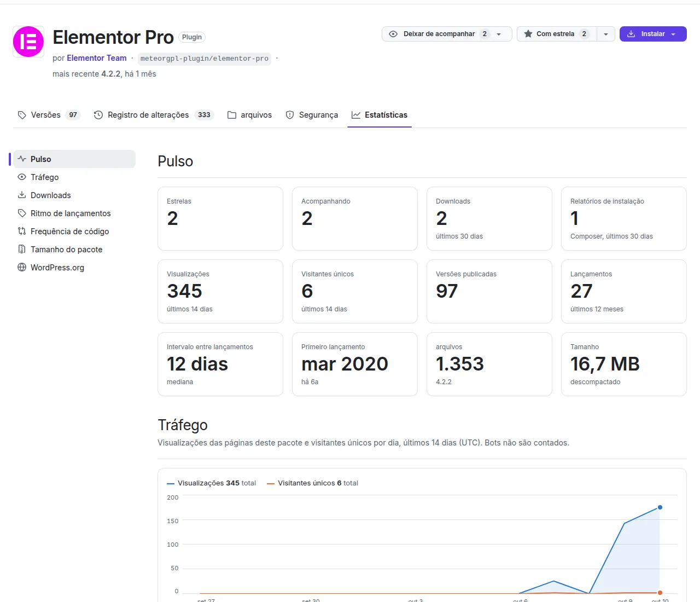Viewport: 700px width, 602px height.
Task: Open the arquivos tab
Action: [250, 115]
